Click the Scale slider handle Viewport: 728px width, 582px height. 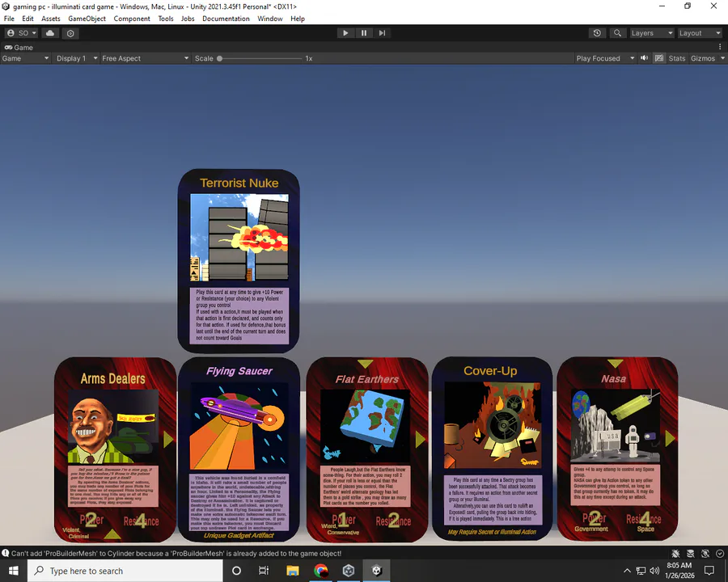pos(219,58)
